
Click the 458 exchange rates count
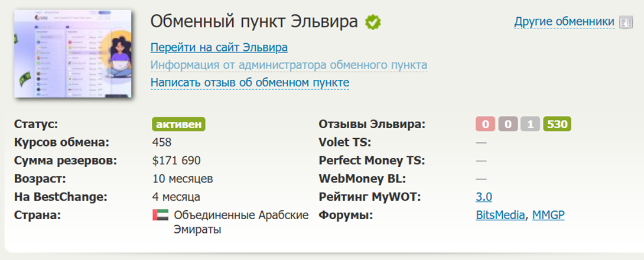pos(162,142)
